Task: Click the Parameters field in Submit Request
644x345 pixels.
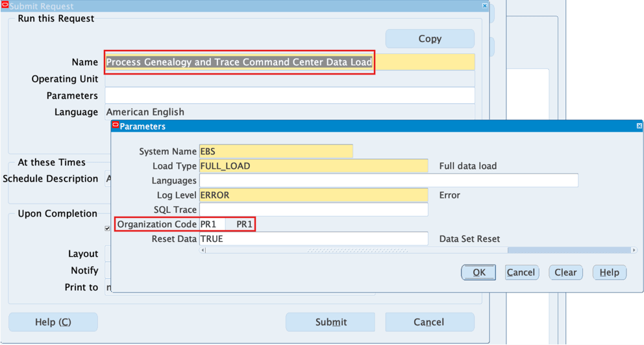Action: (x=290, y=95)
